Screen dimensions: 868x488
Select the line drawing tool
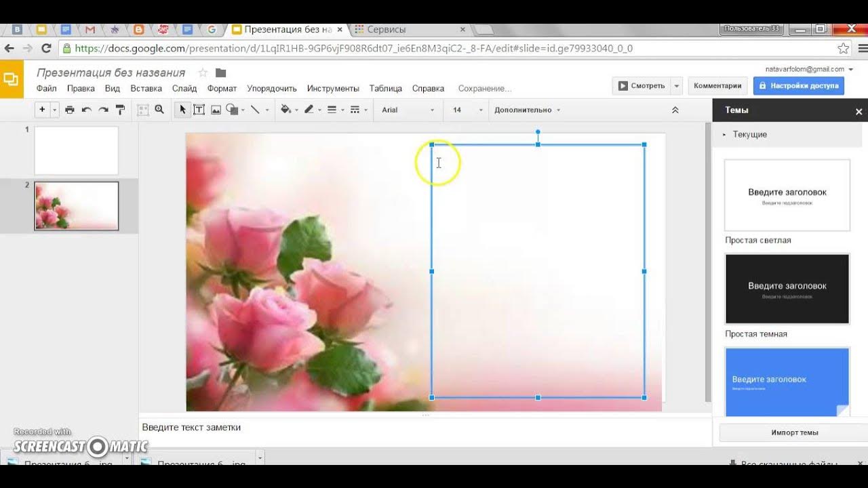pyautogui.click(x=254, y=110)
